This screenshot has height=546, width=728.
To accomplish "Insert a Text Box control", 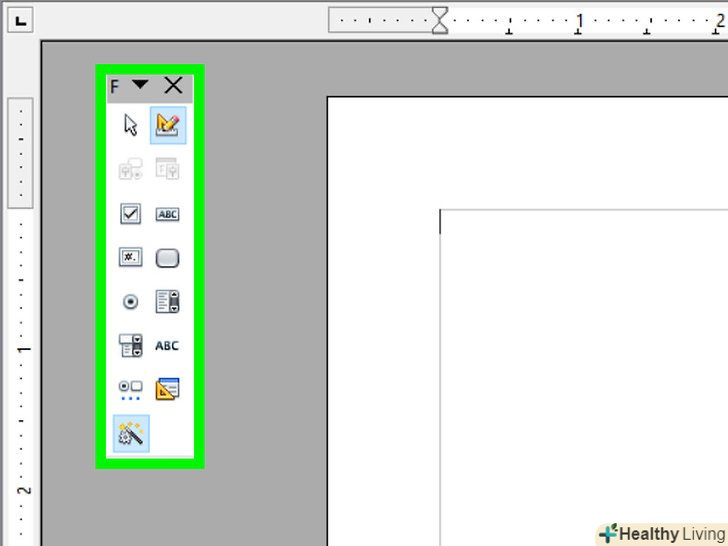I will point(168,214).
